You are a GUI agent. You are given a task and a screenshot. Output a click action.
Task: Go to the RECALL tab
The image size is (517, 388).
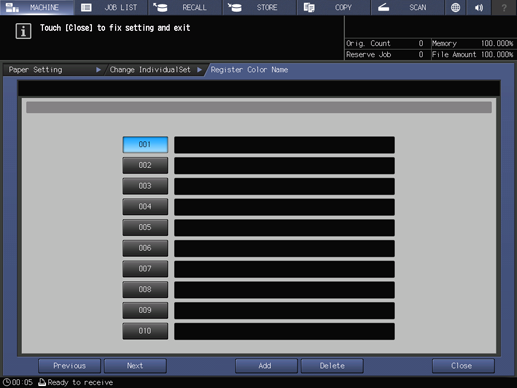[185, 7]
